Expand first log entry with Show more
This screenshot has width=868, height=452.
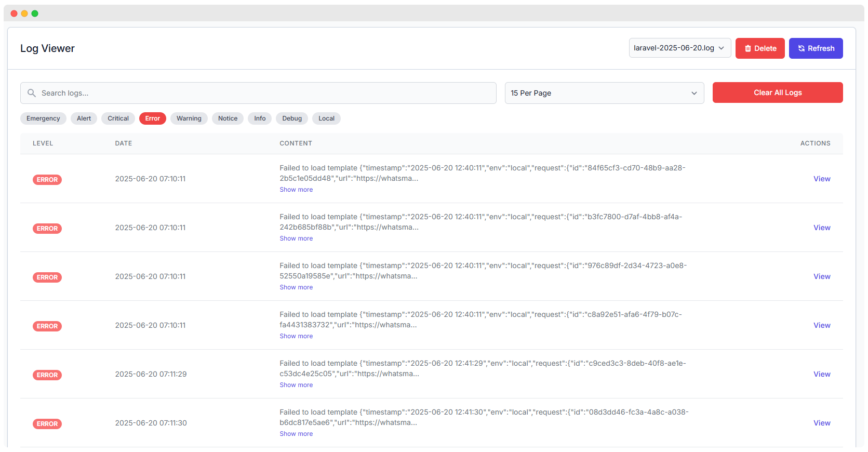[296, 190]
